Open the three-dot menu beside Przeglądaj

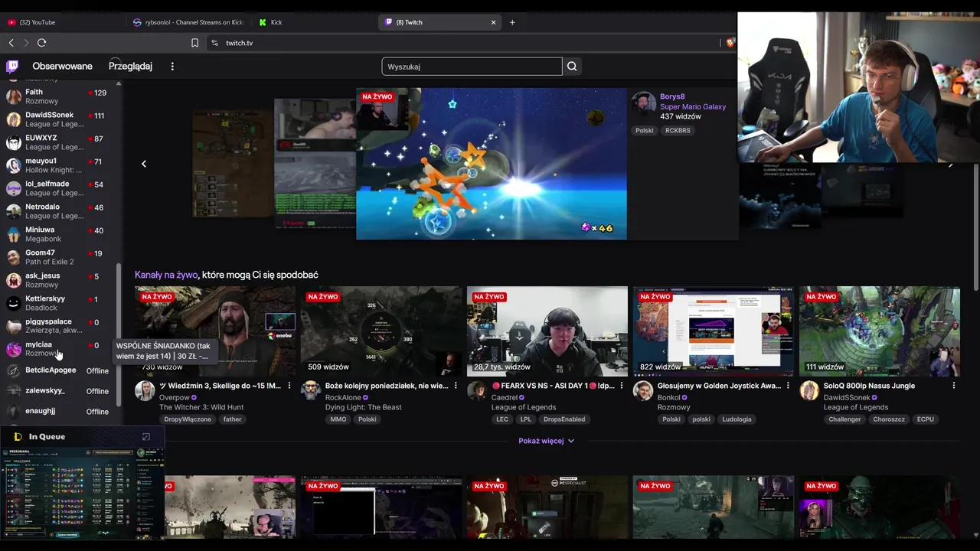172,67
